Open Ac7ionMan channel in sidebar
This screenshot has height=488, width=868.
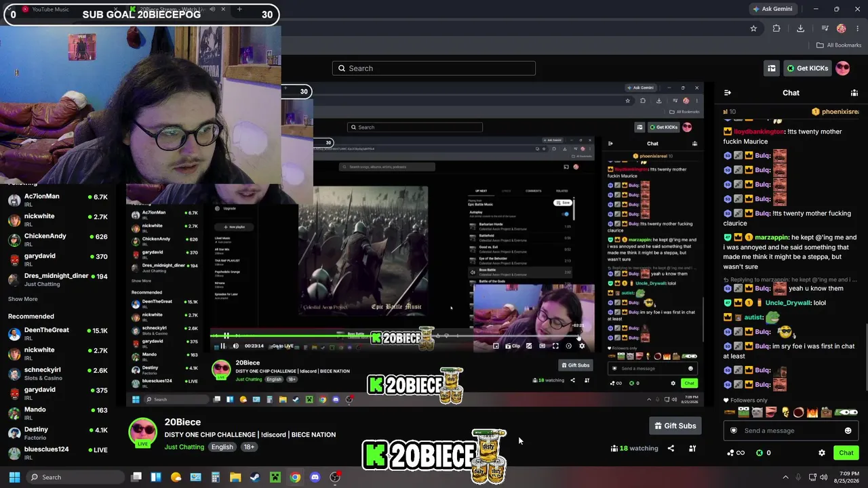[x=58, y=200]
